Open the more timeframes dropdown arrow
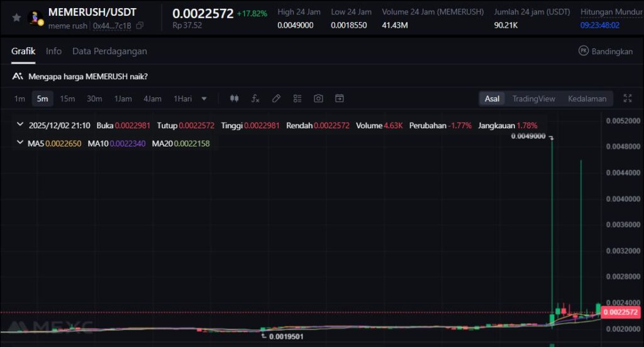644x347 pixels. click(x=204, y=99)
